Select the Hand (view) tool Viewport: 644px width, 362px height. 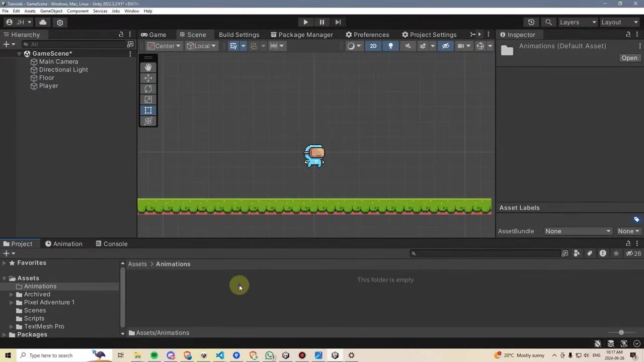click(x=148, y=67)
